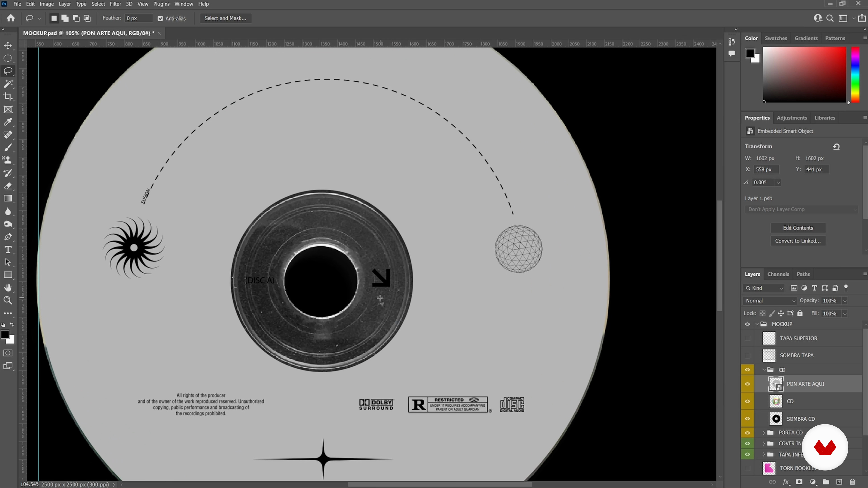This screenshot has height=488, width=868.
Task: Select the Clone Stamp tool
Action: (x=8, y=160)
